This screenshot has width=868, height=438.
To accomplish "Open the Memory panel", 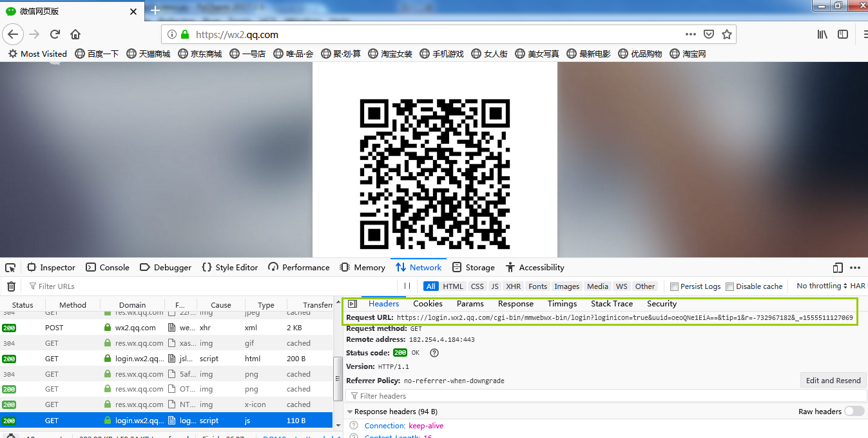I will tap(363, 268).
